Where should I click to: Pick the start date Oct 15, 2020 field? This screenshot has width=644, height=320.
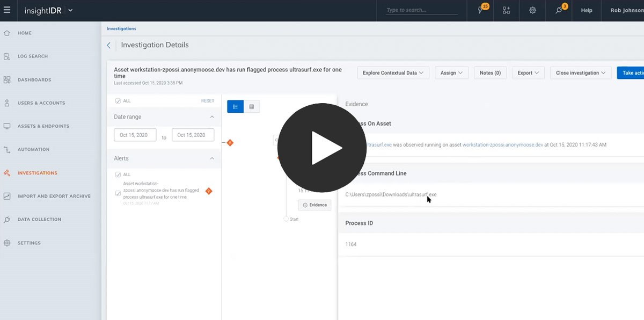click(x=135, y=135)
